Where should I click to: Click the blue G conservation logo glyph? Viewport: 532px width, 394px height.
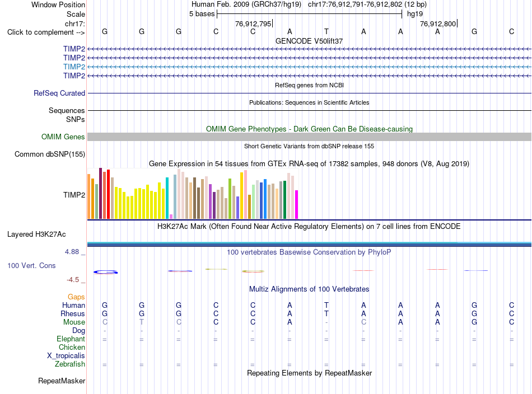(105, 272)
